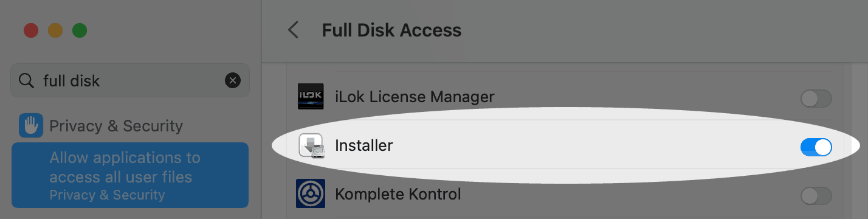Select "Allow applications to access all user files" result
The width and height of the screenshot is (868, 219).
[x=130, y=175]
